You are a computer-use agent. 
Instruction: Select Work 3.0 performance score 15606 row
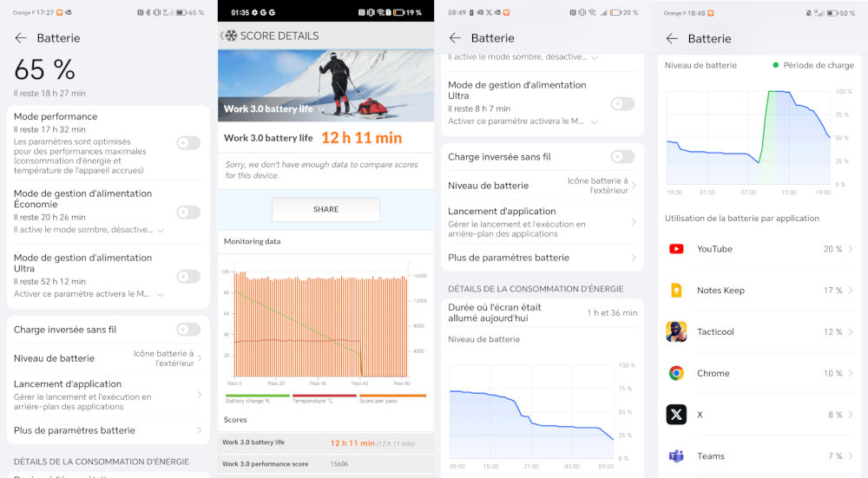(325, 464)
